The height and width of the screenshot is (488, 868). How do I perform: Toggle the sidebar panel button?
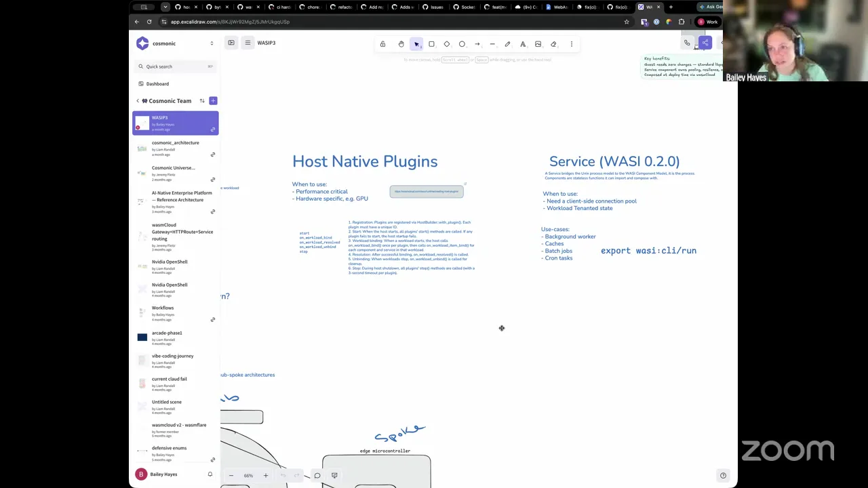(231, 43)
